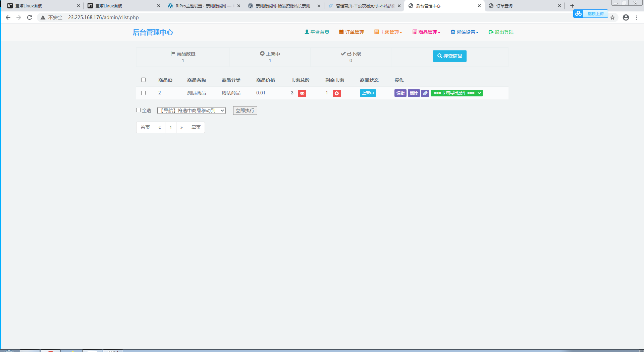The height and width of the screenshot is (352, 644).
Task: Open the Chrome three-dot menu
Action: (637, 17)
